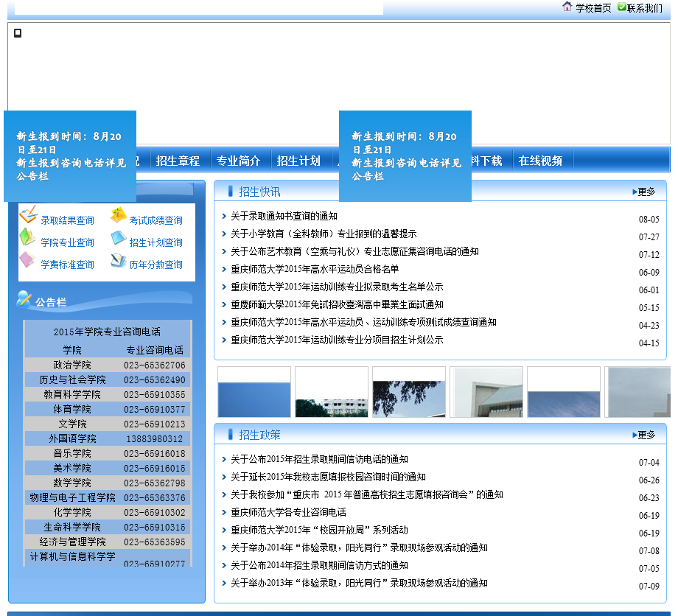Click the 招生政策 section heading
Screen dimensions: 678x616
[x=259, y=435]
